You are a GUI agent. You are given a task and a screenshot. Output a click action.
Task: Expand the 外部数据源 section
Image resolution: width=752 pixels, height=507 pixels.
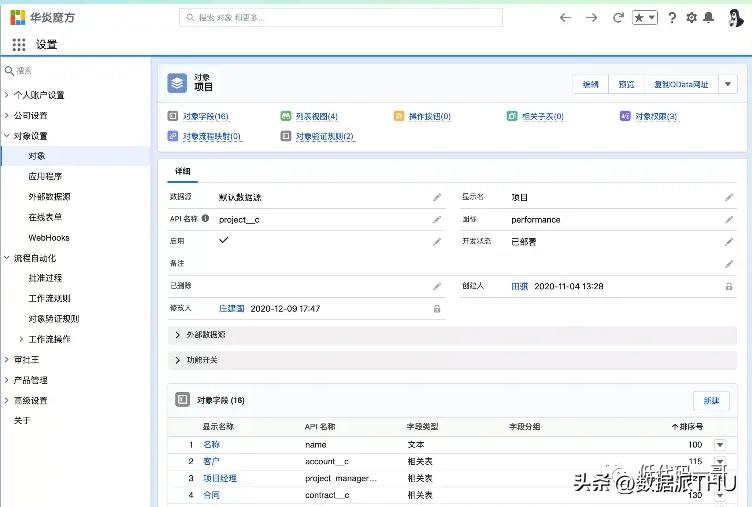tap(452, 335)
